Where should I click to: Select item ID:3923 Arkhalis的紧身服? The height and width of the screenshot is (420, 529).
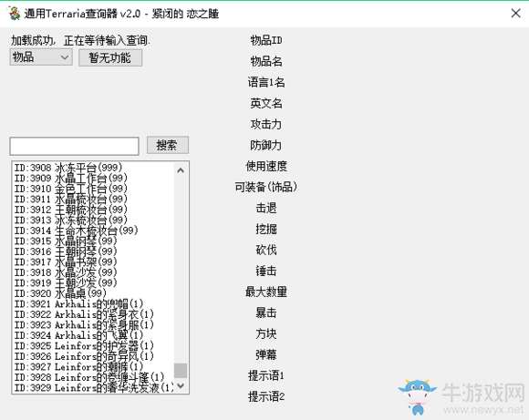point(84,324)
